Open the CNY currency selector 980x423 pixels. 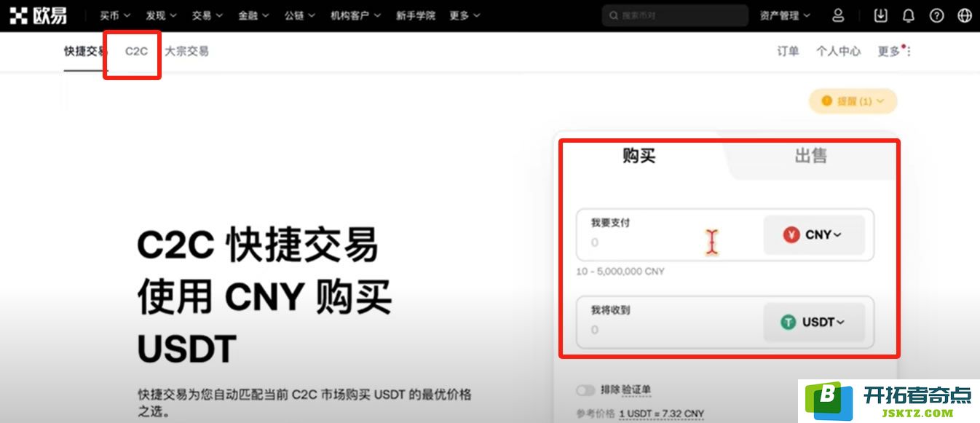point(814,234)
